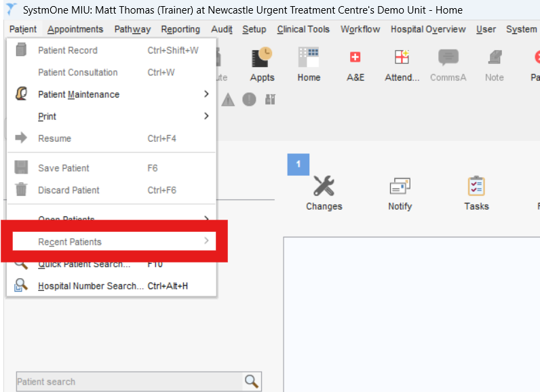This screenshot has height=392, width=540.
Task: Click the Attend... toolbar icon
Action: click(402, 64)
